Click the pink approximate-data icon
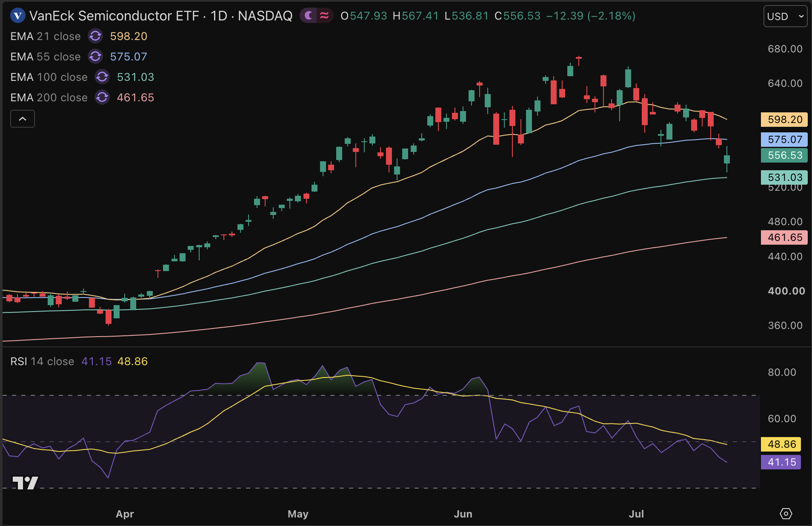This screenshot has height=526, width=812. tap(324, 16)
